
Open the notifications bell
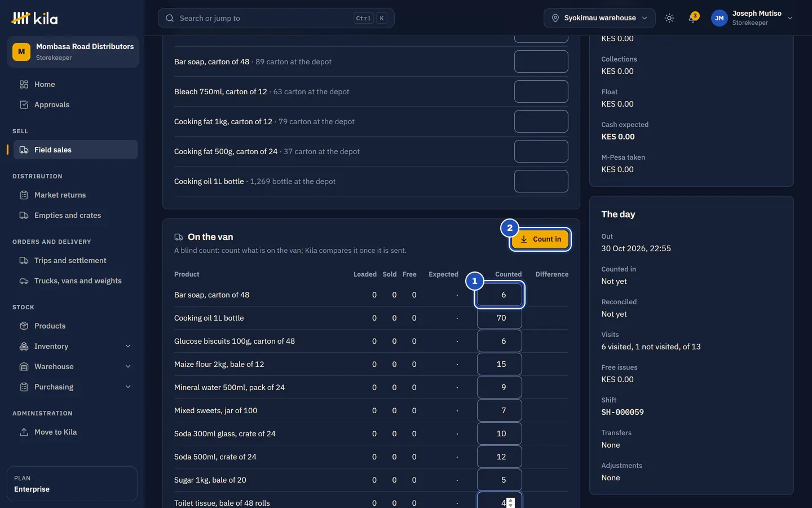click(693, 18)
